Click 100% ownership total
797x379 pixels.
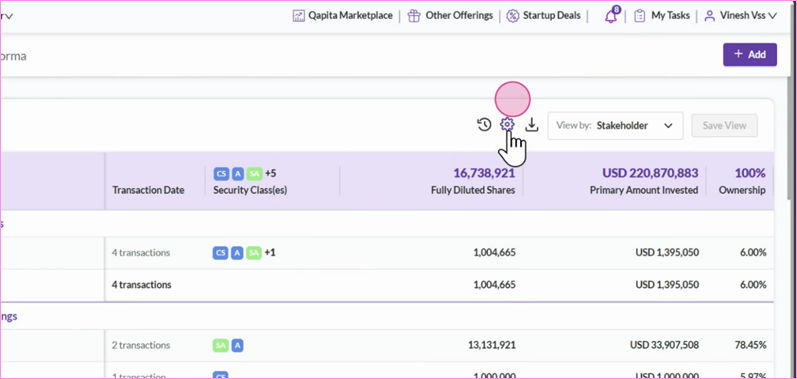coord(750,173)
